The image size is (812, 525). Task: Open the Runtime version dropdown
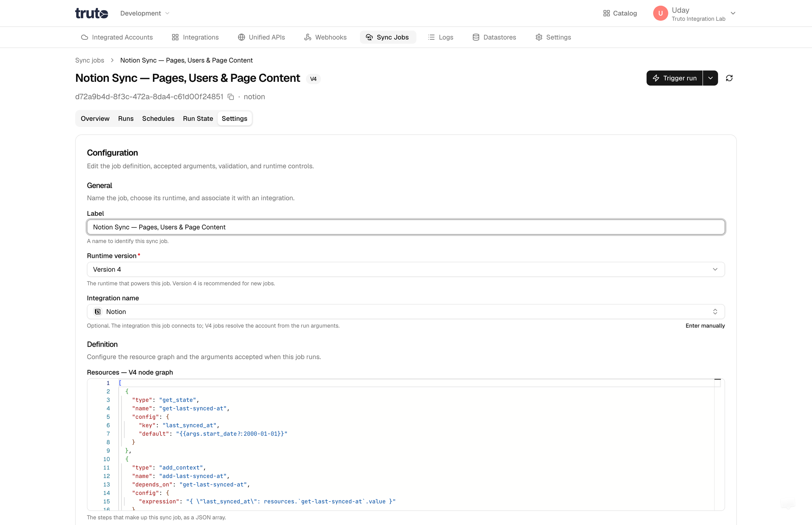tap(406, 269)
